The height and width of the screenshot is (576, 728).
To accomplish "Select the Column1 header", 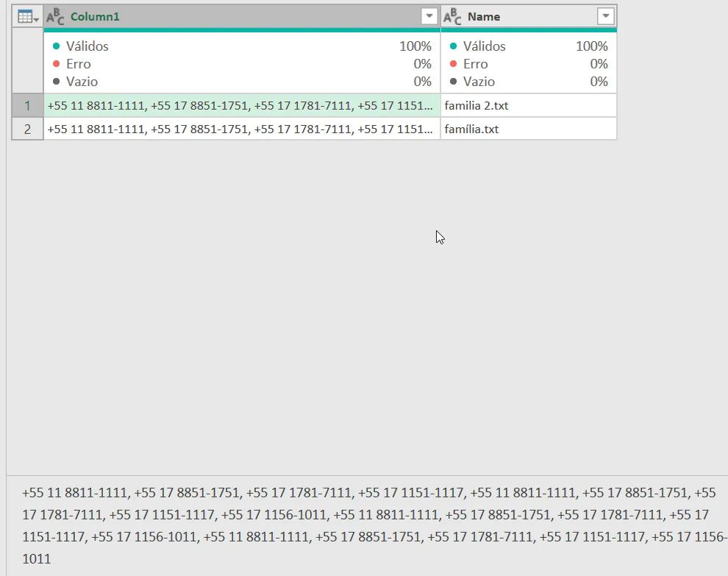I will (242, 17).
